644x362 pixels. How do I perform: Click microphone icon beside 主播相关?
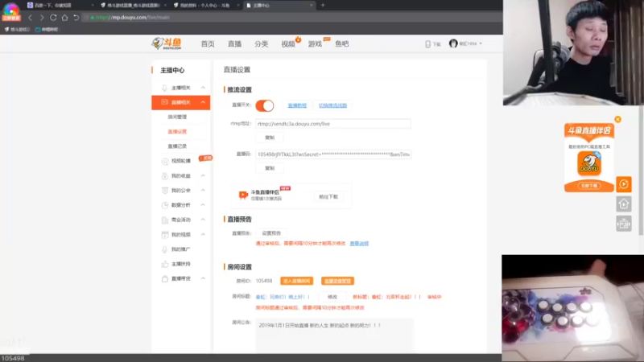click(164, 88)
